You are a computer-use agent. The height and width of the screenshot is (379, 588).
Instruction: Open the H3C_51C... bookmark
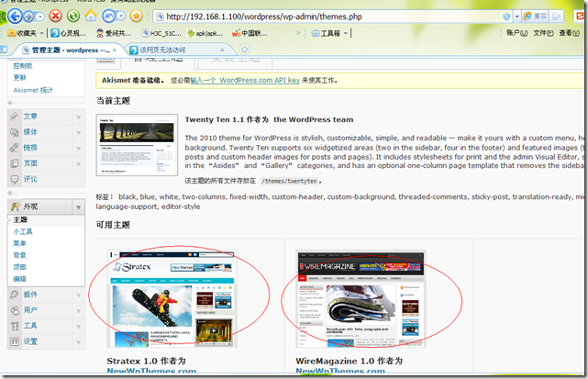click(161, 33)
